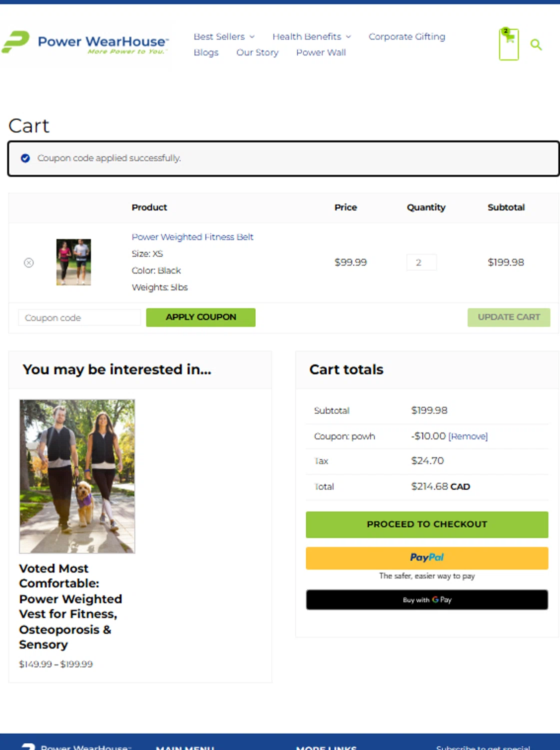Screen dimensions: 560x750
Task: Go to the Blogs page
Action: pos(206,52)
